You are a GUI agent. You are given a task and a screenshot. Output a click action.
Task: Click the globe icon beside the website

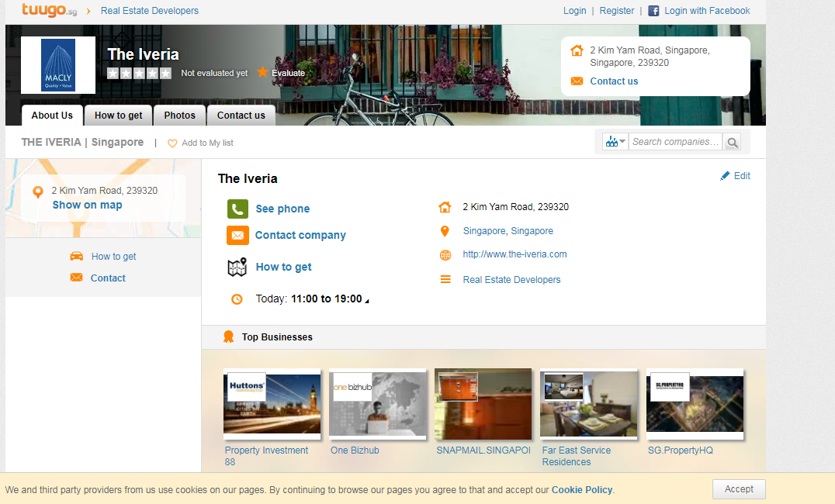pos(445,255)
